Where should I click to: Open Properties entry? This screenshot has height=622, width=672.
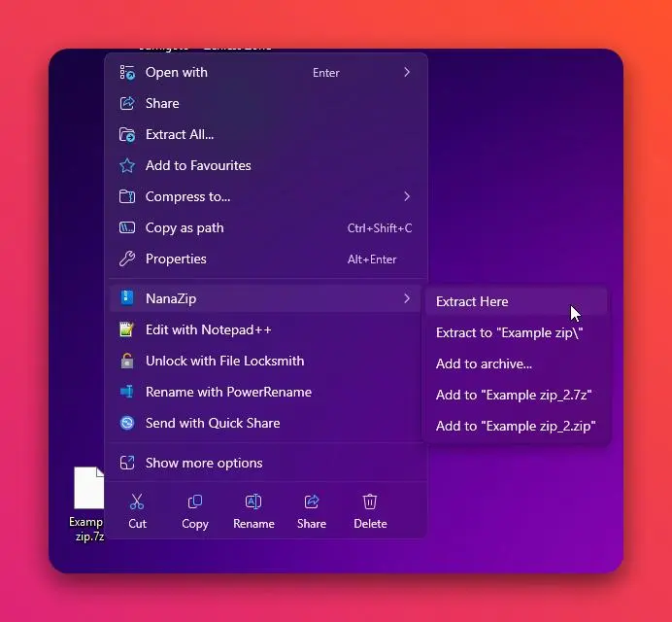click(x=266, y=259)
